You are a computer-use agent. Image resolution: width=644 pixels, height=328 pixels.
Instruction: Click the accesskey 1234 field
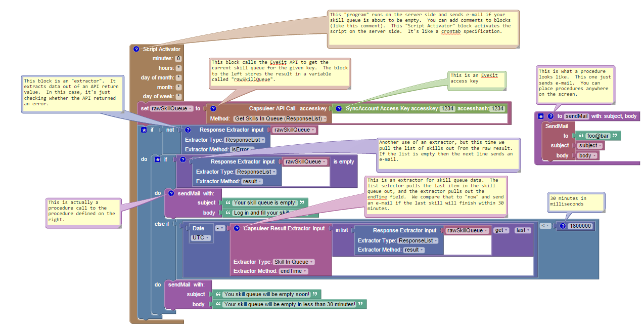tap(447, 108)
